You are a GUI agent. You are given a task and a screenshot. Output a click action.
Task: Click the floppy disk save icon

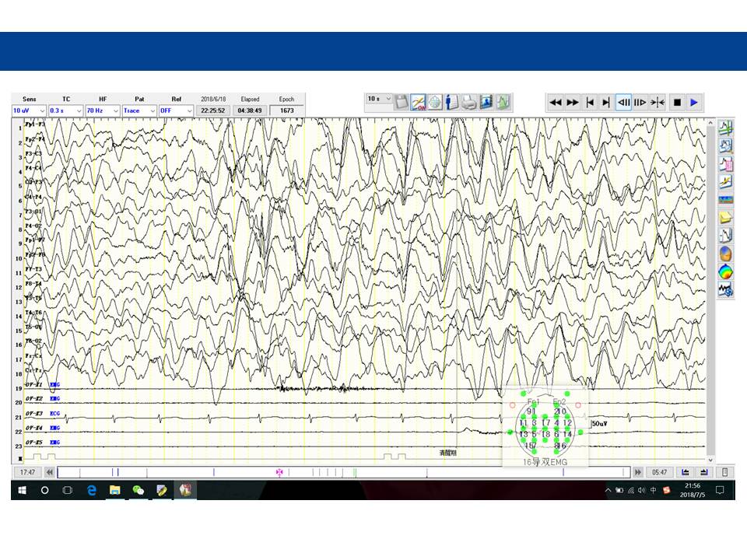(402, 102)
